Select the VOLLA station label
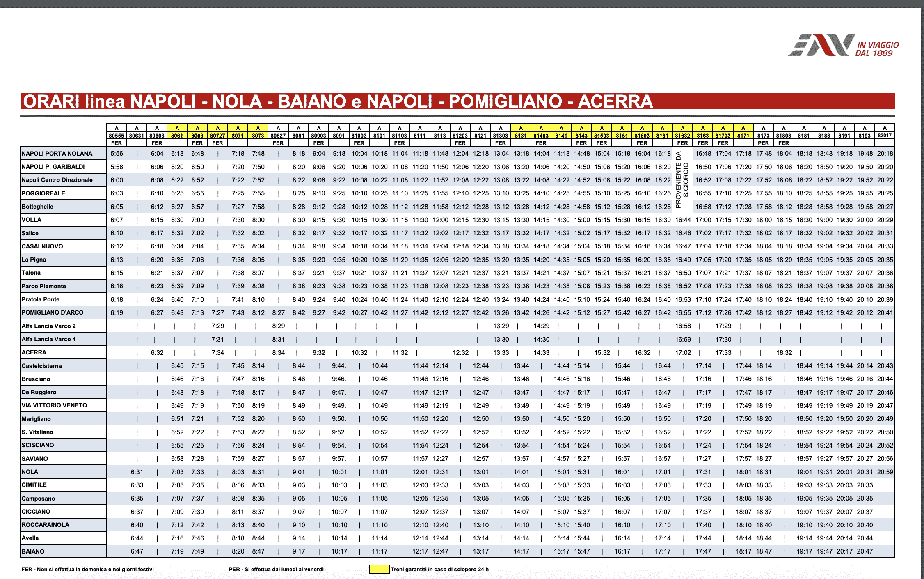Image resolution: width=924 pixels, height=579 pixels. [32, 220]
